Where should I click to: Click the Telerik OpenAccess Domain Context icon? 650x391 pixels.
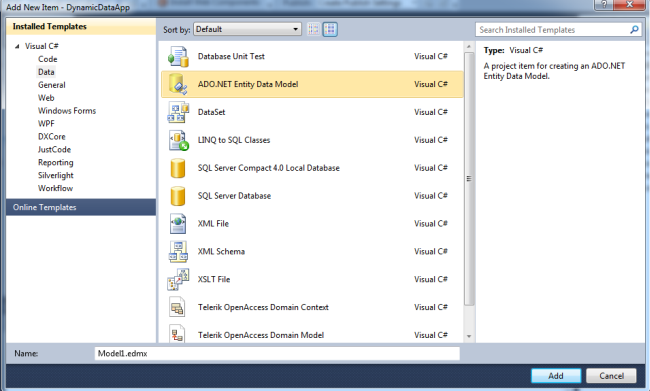(177, 308)
